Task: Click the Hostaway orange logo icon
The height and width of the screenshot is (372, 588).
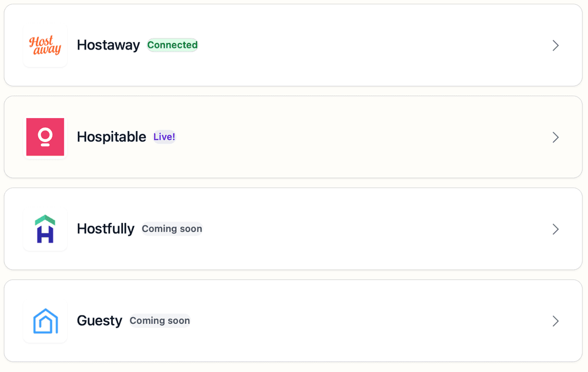Action: tap(45, 45)
